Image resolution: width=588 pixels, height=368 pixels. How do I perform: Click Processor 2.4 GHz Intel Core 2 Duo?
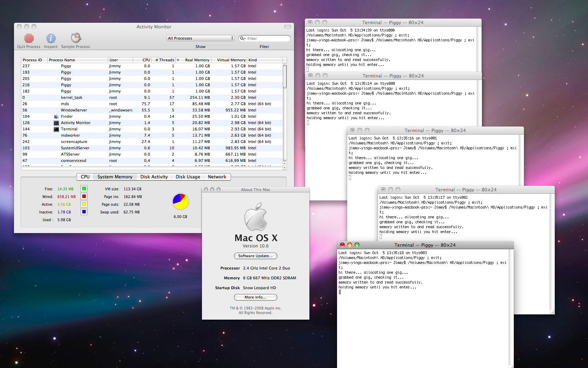(x=255, y=268)
